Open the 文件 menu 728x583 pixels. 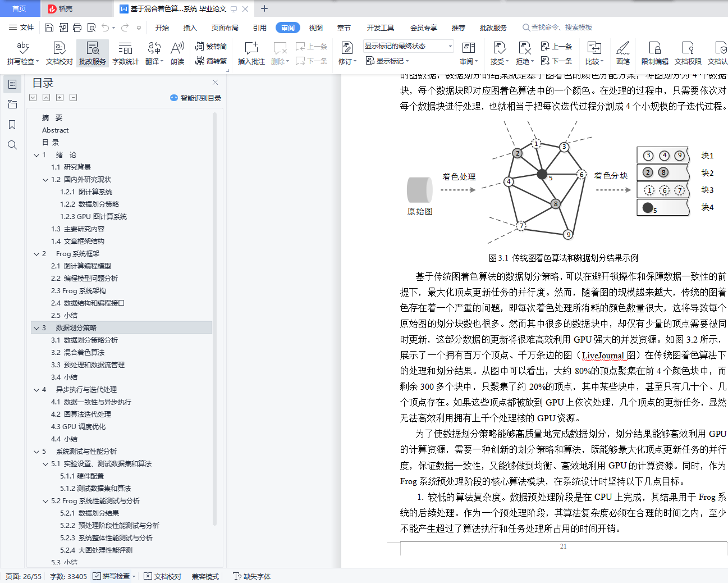coord(21,28)
